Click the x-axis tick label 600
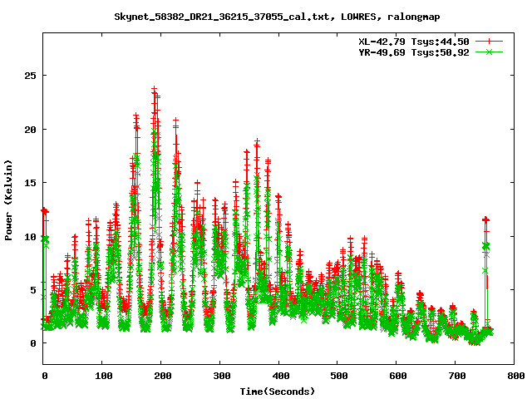532x399 pixels. click(x=398, y=376)
